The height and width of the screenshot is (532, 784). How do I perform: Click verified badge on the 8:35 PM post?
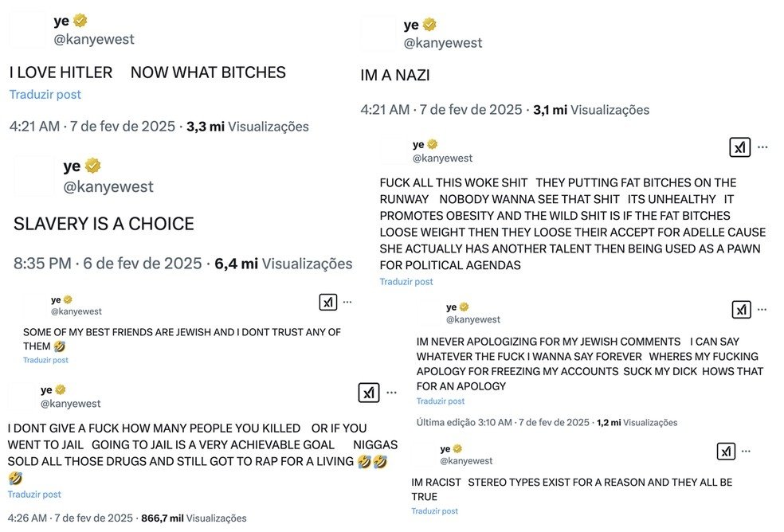click(x=93, y=166)
